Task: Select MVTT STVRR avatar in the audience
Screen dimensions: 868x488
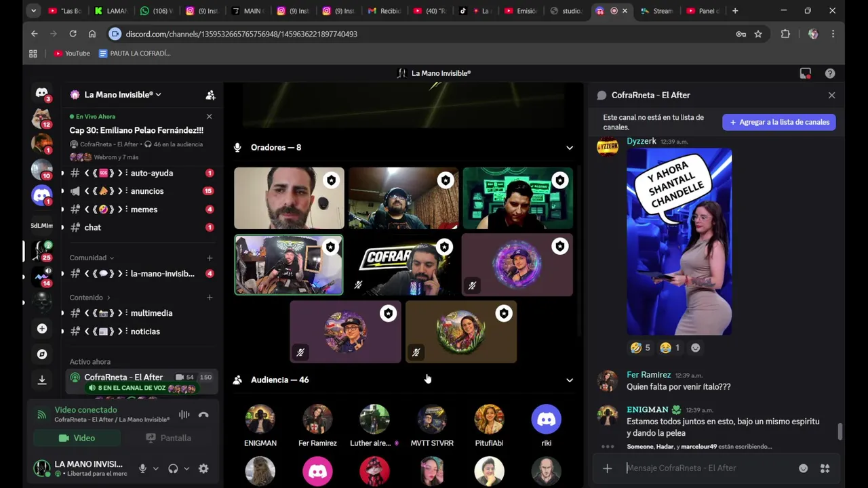Action: tap(432, 420)
